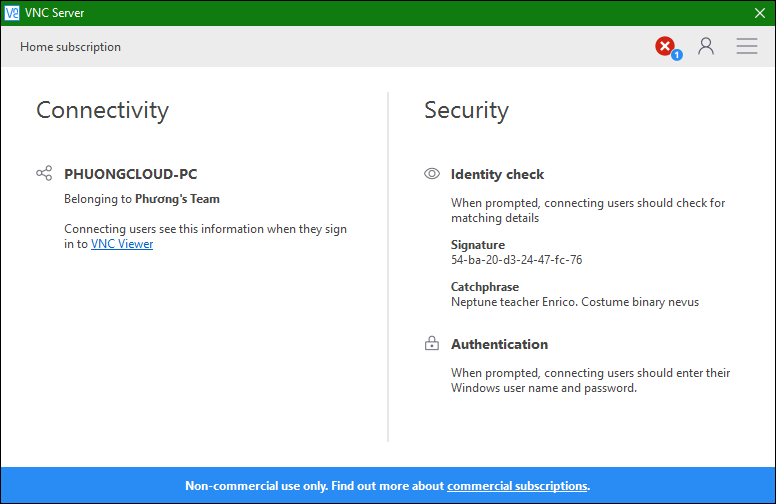Click the VNC Server logo in title bar

(x=12, y=12)
